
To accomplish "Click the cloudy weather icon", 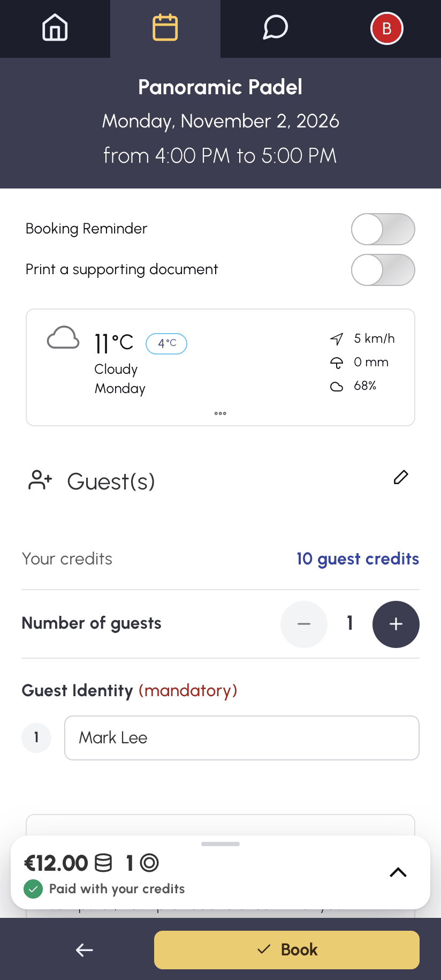I will [63, 338].
